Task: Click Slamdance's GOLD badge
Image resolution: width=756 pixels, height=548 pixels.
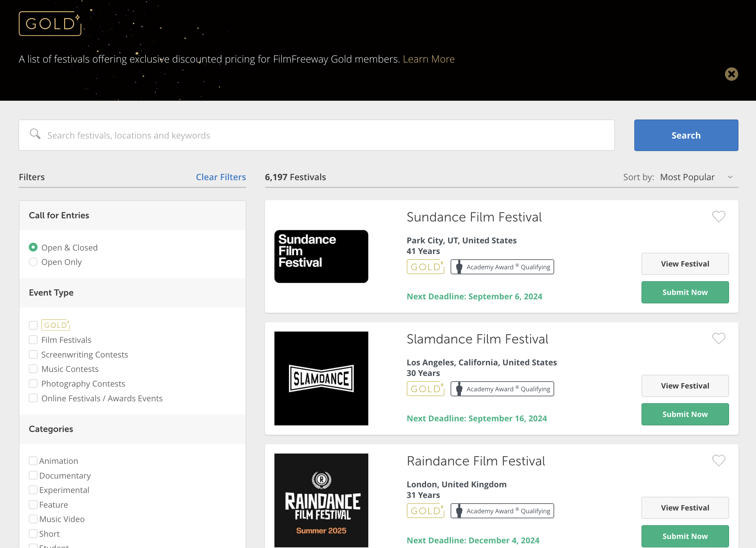Action: [x=426, y=389]
